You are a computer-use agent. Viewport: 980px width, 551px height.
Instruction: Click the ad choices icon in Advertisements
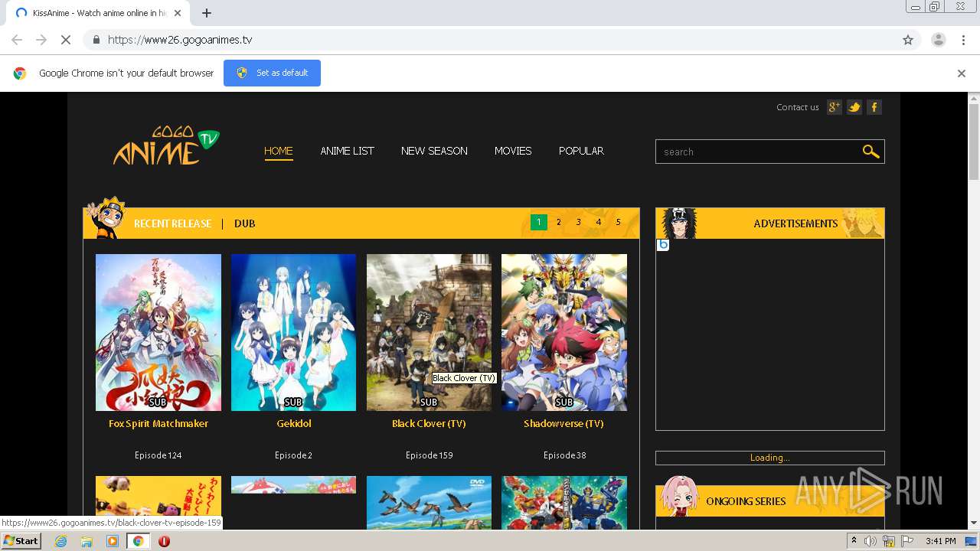[x=663, y=245]
